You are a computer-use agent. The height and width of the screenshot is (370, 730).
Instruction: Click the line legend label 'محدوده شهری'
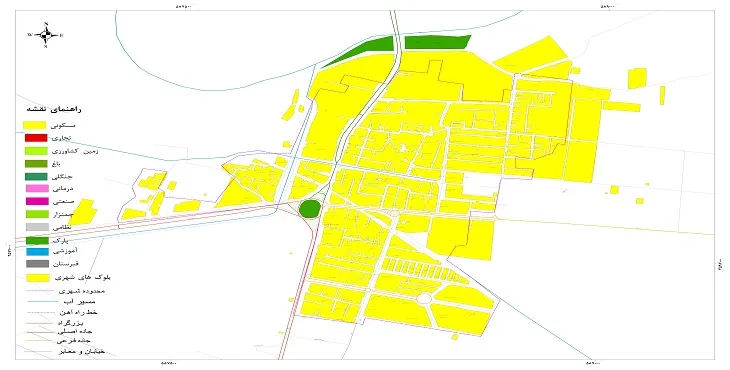83,291
